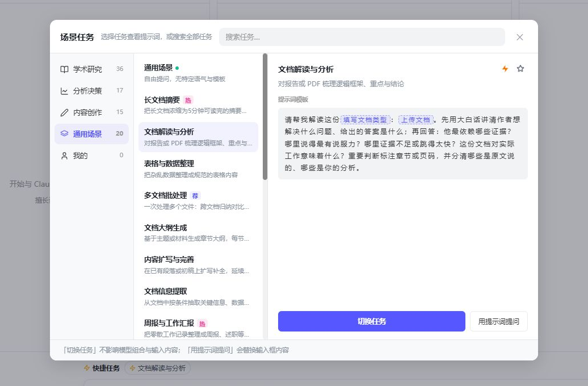Select the 内容扩写与完善 task
The image size is (588, 386).
[198, 265]
